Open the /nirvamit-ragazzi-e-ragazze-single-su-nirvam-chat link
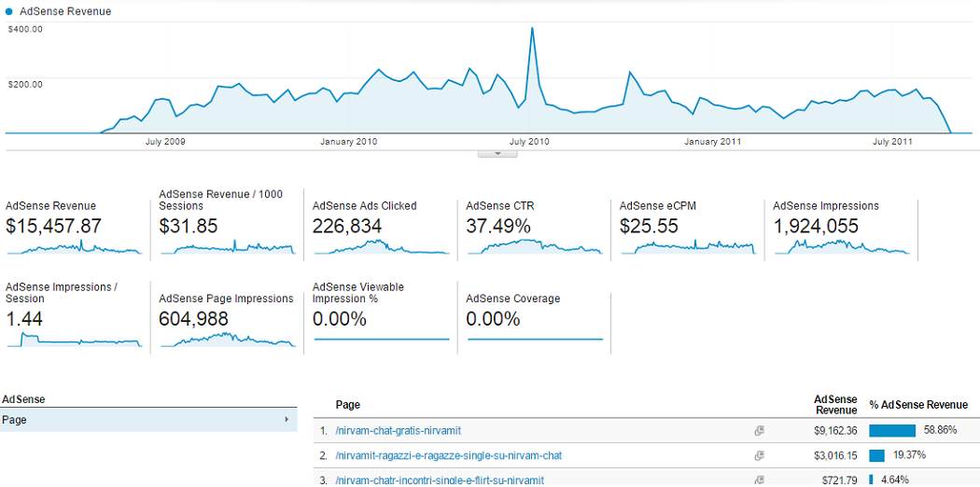The width and height of the screenshot is (980, 487). [x=448, y=455]
